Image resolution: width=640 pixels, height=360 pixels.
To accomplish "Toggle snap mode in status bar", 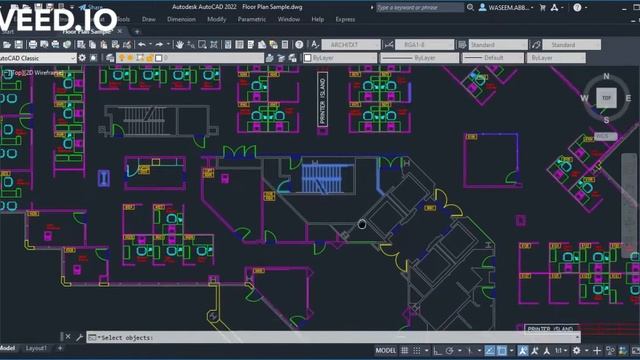I will tap(417, 351).
